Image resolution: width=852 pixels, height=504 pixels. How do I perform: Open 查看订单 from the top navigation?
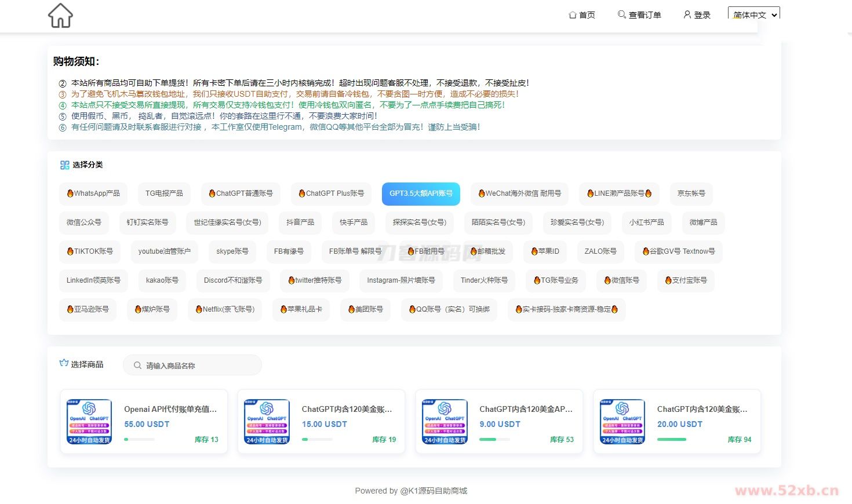(645, 14)
